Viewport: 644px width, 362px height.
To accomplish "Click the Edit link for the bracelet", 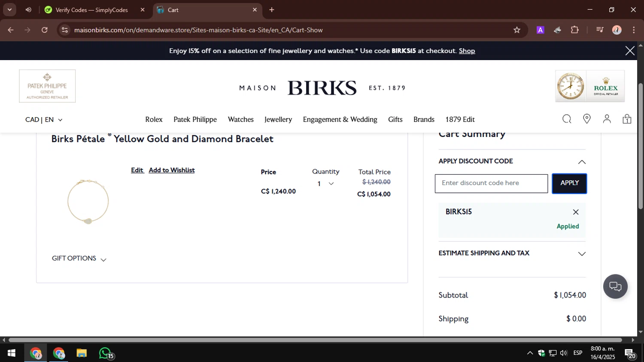I will (137, 170).
